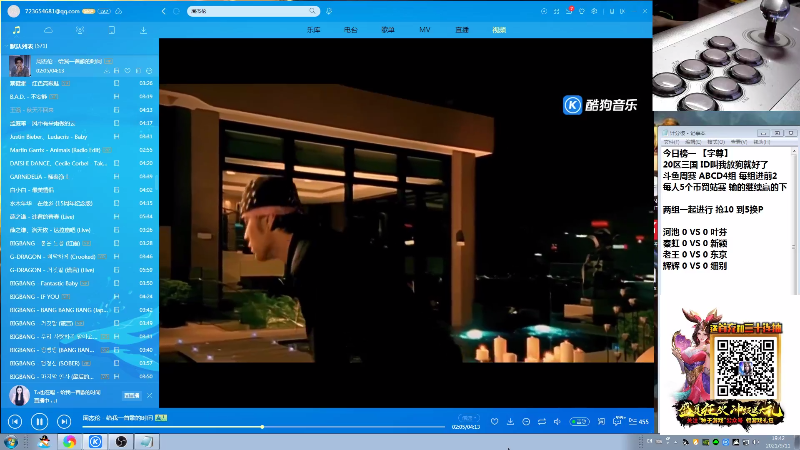This screenshot has width=800, height=450.
Task: Skip to the previous track
Action: pyautogui.click(x=15, y=421)
